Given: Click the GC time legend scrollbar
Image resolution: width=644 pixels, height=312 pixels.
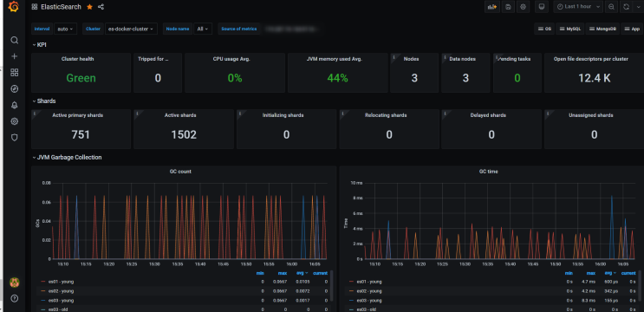Looking at the screenshot, I should tap(639, 285).
